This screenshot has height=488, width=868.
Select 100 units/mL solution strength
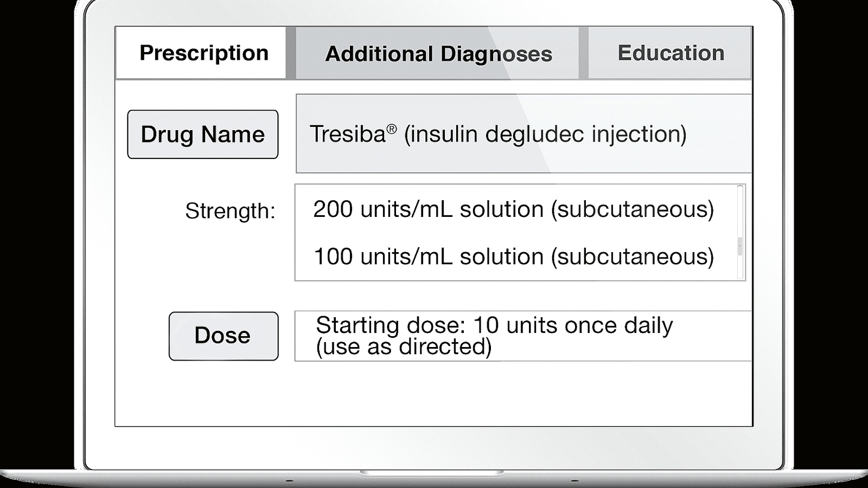pos(513,256)
